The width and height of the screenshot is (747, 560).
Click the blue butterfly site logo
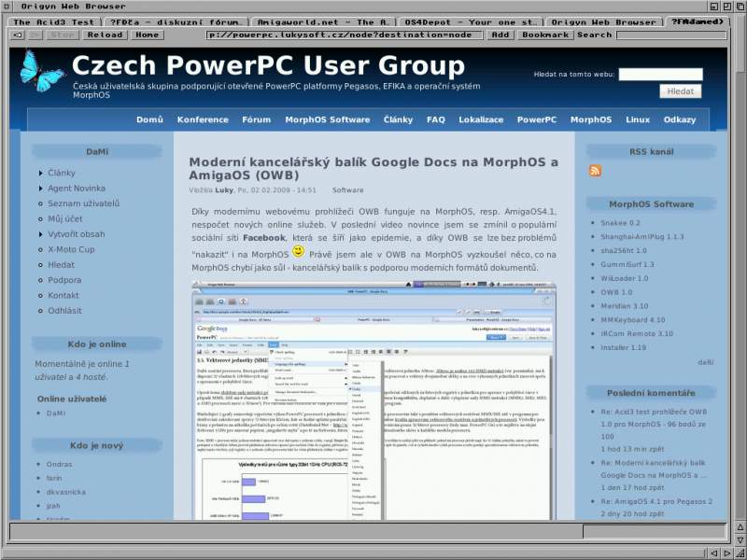click(41, 70)
